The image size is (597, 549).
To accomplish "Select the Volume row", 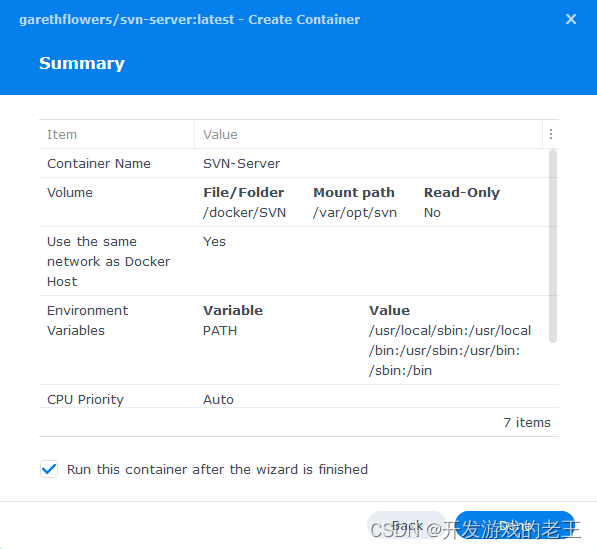I will [x=294, y=202].
